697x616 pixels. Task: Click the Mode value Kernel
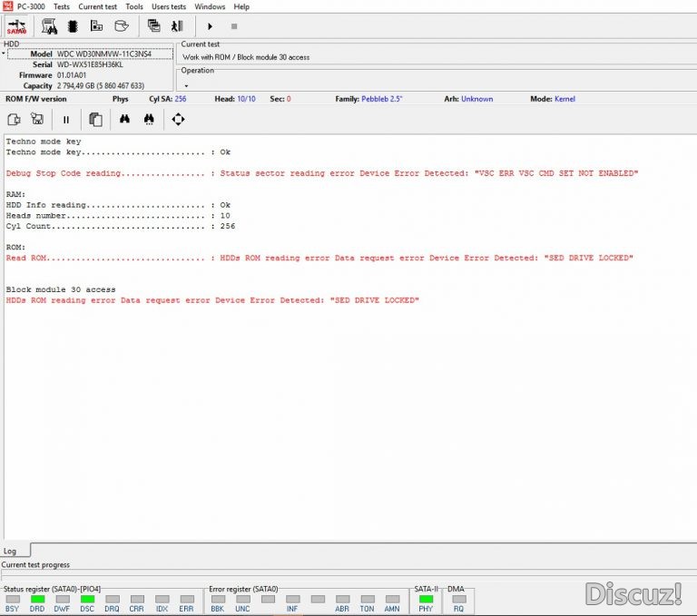565,99
